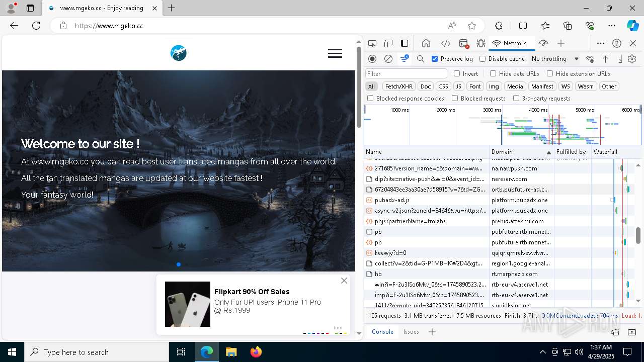Toggle device emulation in DevTools
The image size is (644, 362).
click(x=388, y=43)
